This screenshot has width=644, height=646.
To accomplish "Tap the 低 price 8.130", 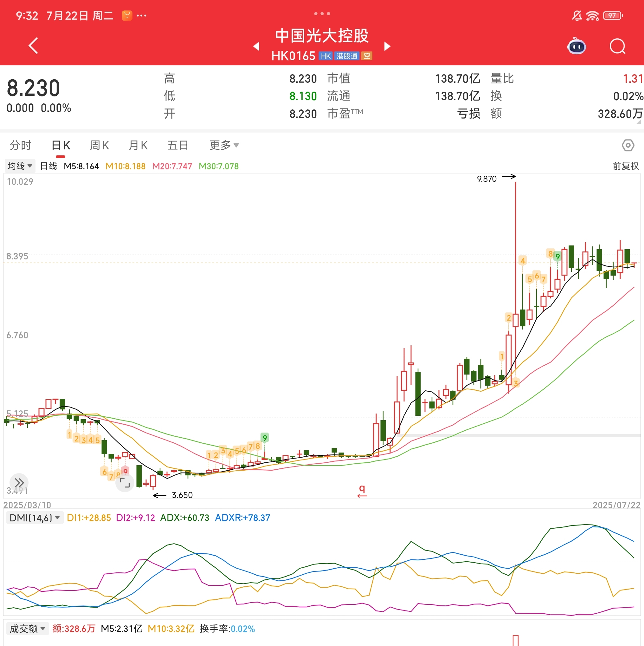I will click(303, 96).
